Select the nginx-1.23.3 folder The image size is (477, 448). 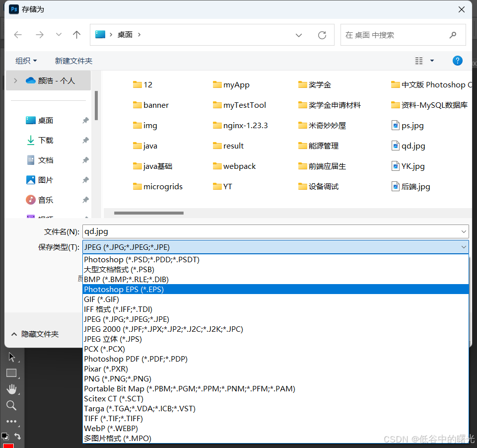click(240, 125)
